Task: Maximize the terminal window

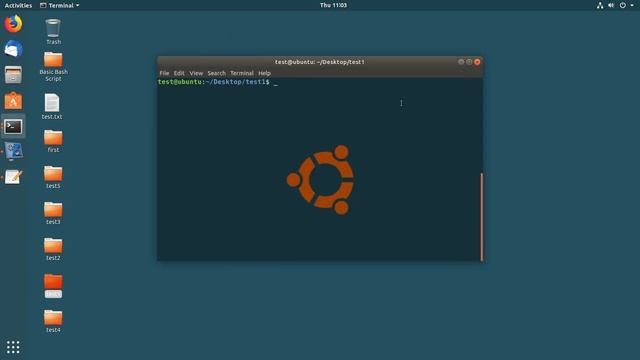Action: (469, 62)
